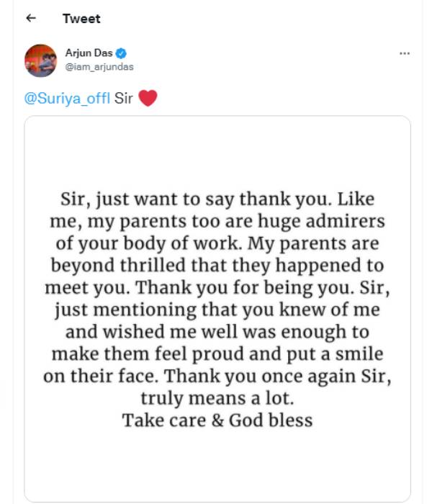Open Arjun Das profile avatar
Screen dimensions: 432x504
pos(40,60)
